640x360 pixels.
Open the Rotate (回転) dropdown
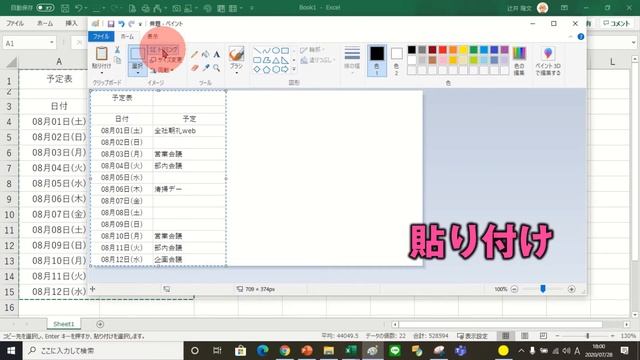(162, 70)
